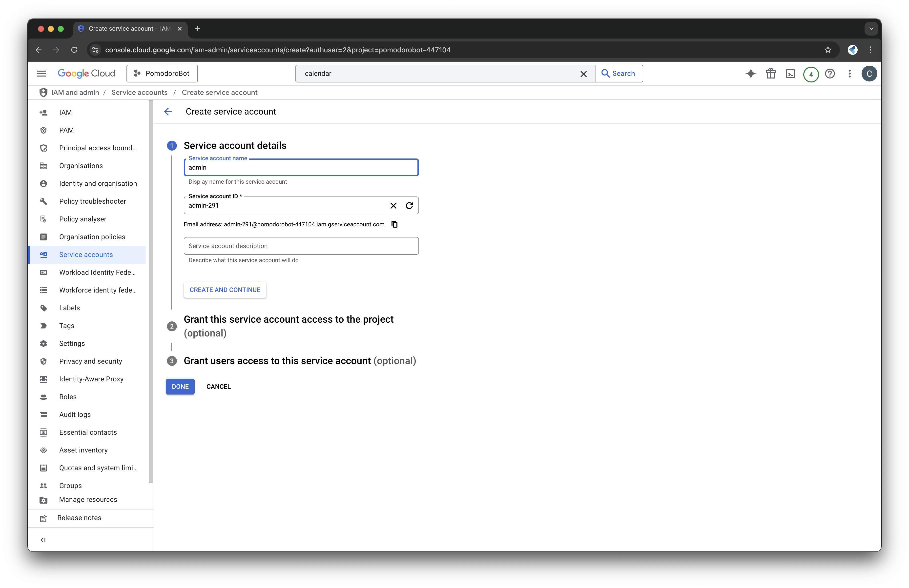Click the Search button
The image size is (909, 588).
click(619, 73)
